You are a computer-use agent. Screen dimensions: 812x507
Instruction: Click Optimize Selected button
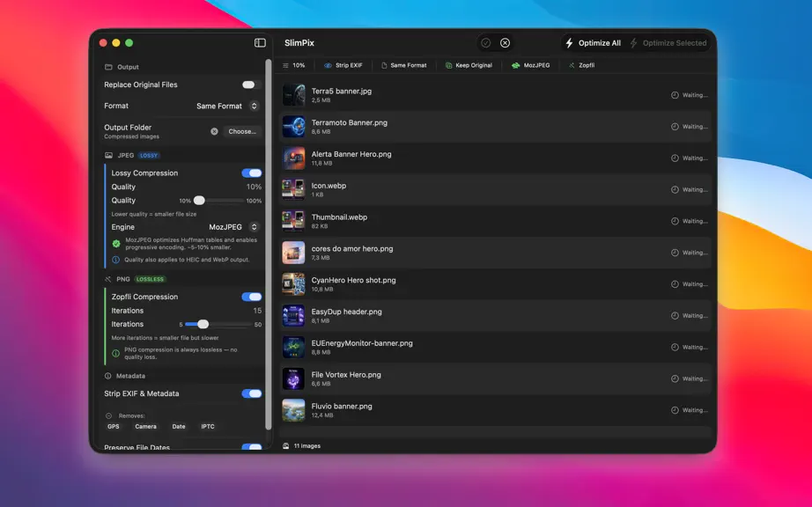tap(668, 43)
